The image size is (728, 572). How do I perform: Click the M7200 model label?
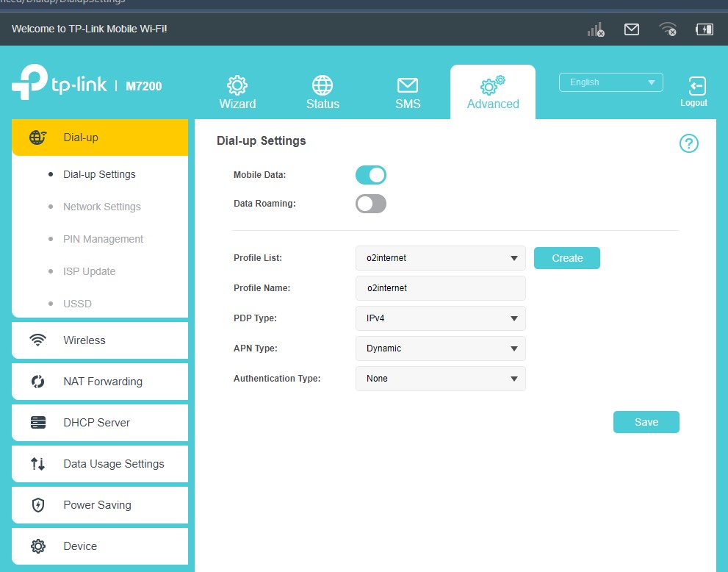144,86
